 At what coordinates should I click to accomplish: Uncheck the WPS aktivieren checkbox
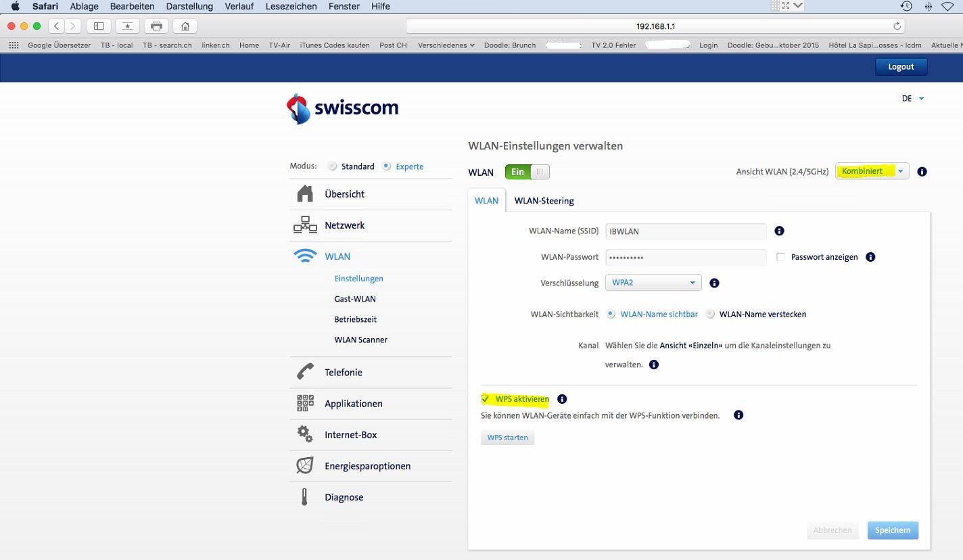pos(486,399)
